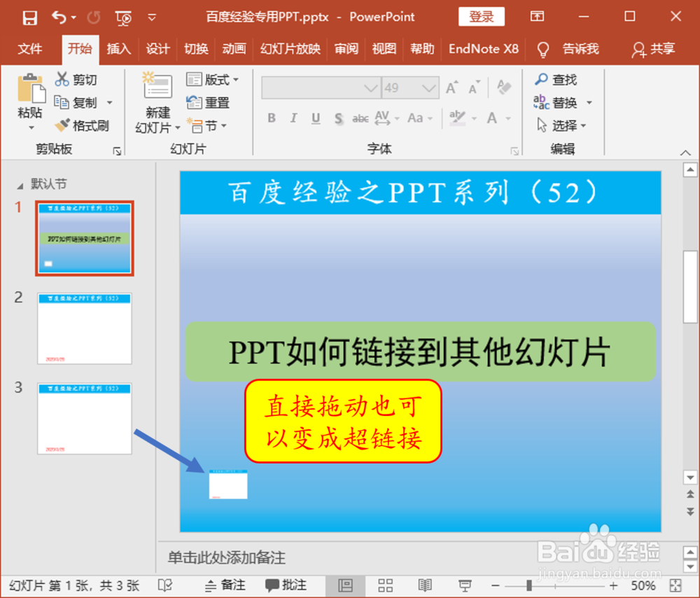Viewport: 700px width, 598px height.
Task: Click the 重置 reset slide button
Action: 208,103
